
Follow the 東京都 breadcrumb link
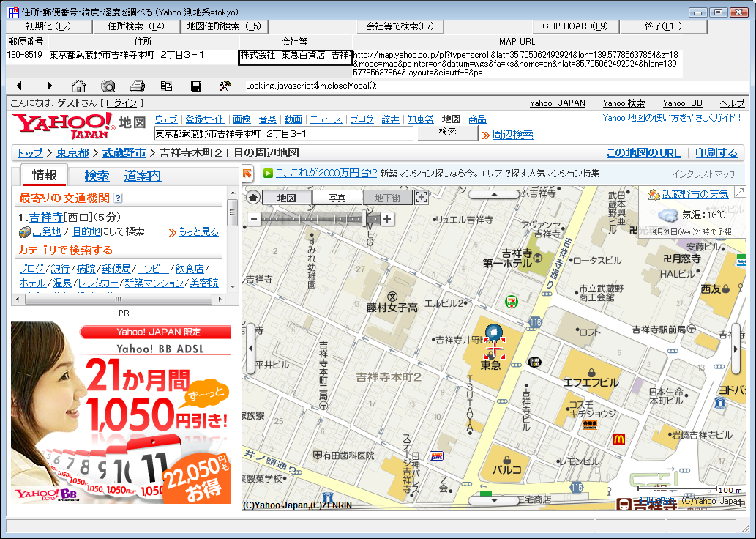[72, 153]
